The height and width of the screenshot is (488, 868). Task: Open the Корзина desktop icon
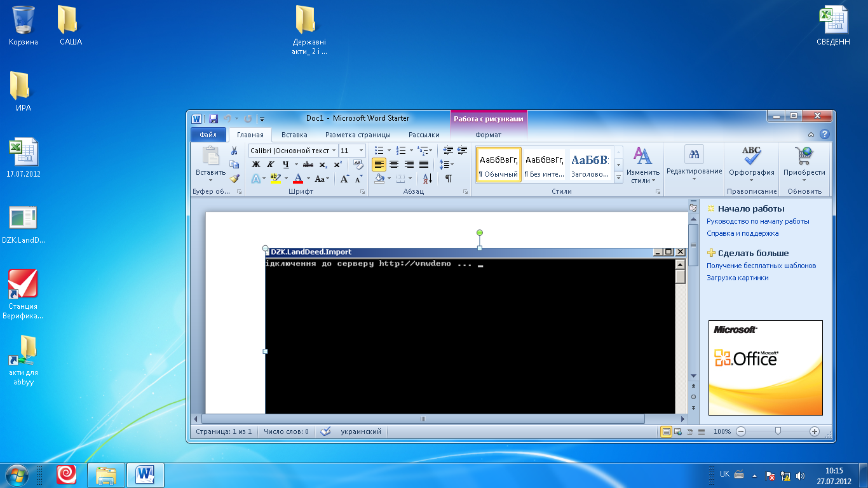pos(24,25)
